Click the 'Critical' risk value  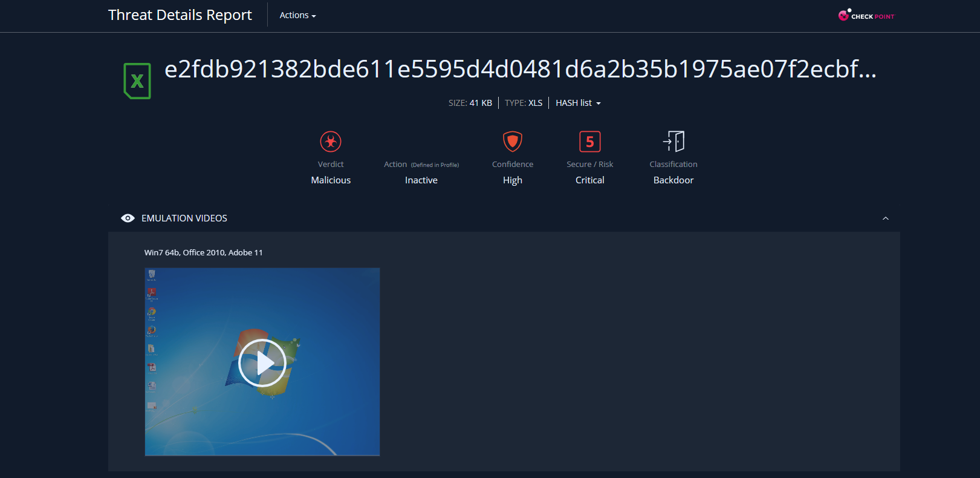590,180
